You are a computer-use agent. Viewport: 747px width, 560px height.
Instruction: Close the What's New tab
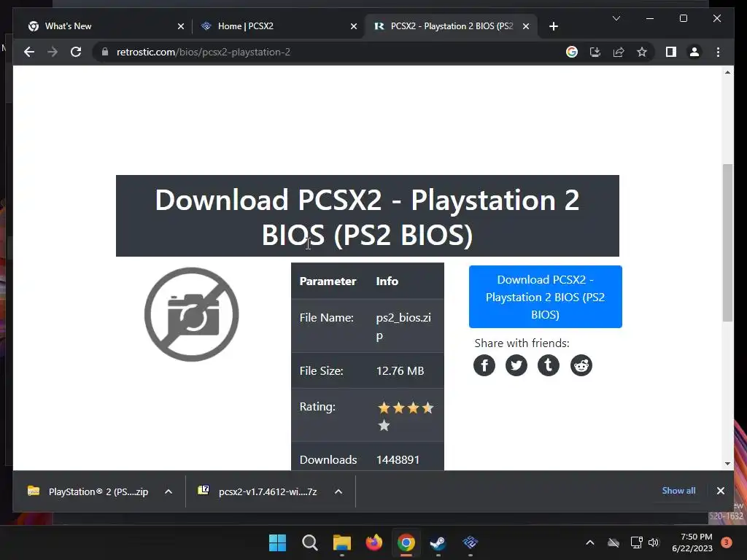click(x=181, y=26)
